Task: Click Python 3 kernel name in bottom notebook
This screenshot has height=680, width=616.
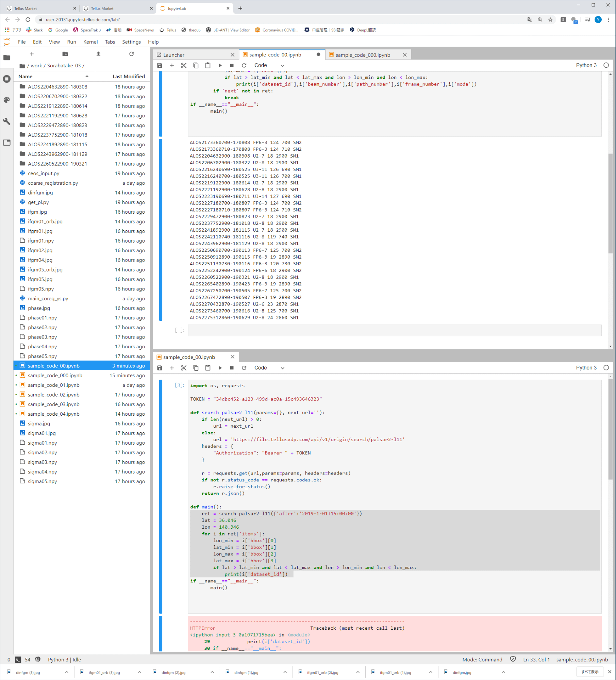Action: pyautogui.click(x=586, y=368)
